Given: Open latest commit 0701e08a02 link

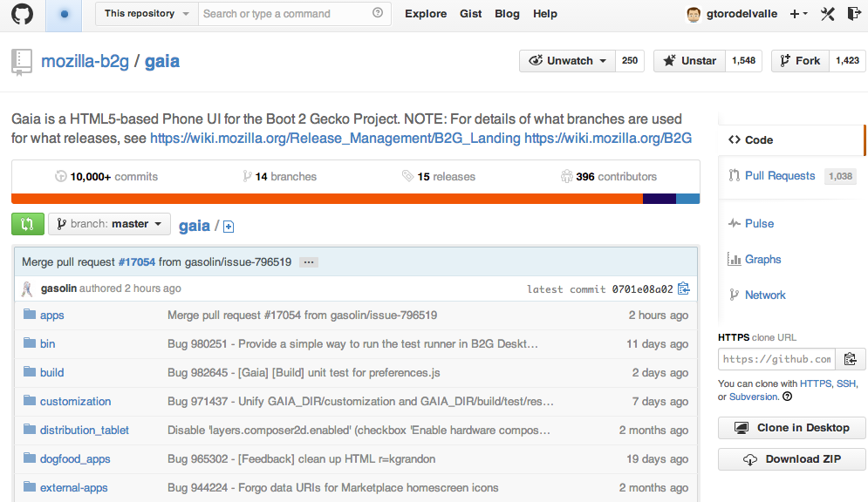Looking at the screenshot, I should (x=642, y=288).
